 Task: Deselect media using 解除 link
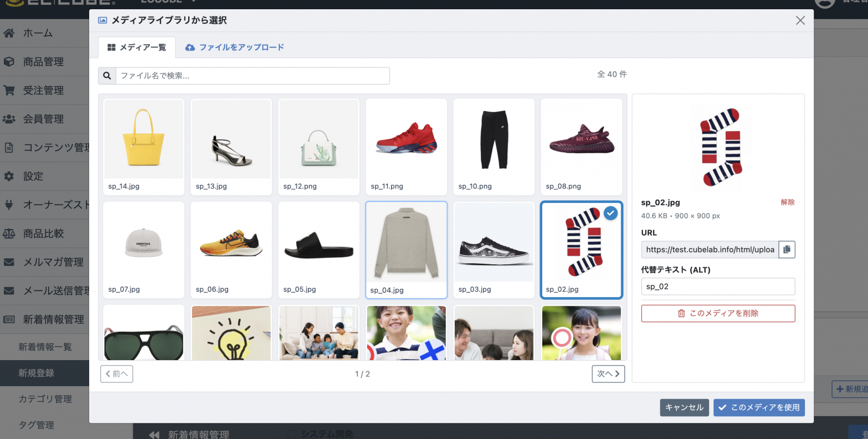click(788, 202)
